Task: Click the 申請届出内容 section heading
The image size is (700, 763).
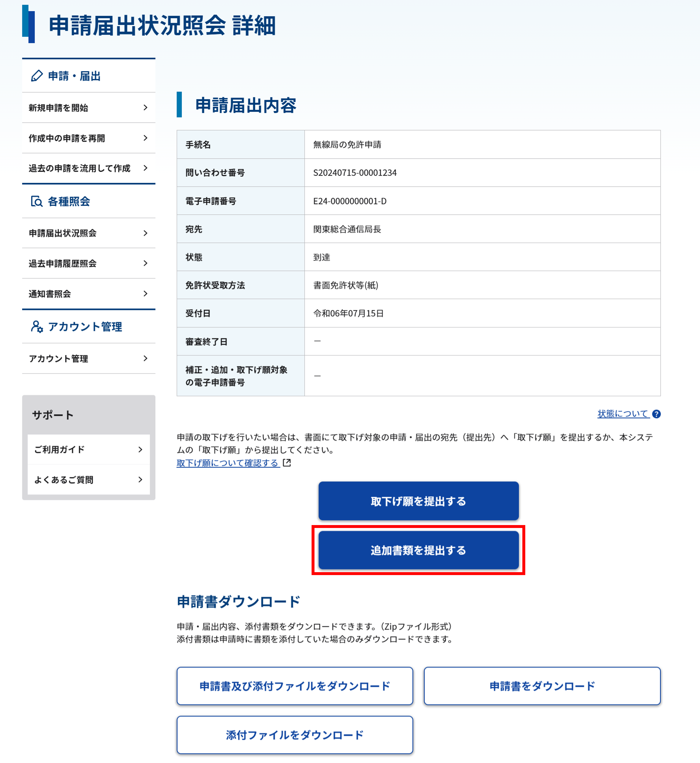Action: pos(246,105)
